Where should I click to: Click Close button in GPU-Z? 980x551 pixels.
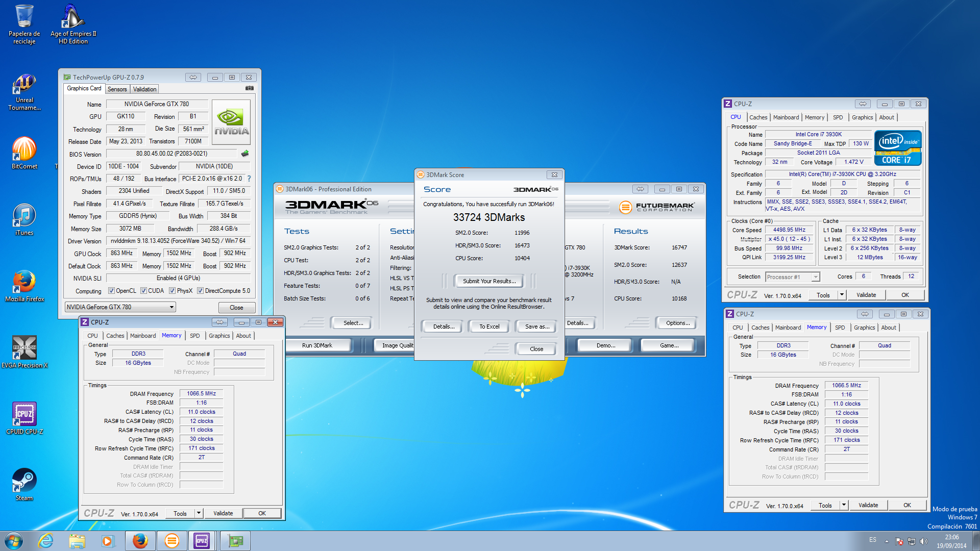click(236, 308)
